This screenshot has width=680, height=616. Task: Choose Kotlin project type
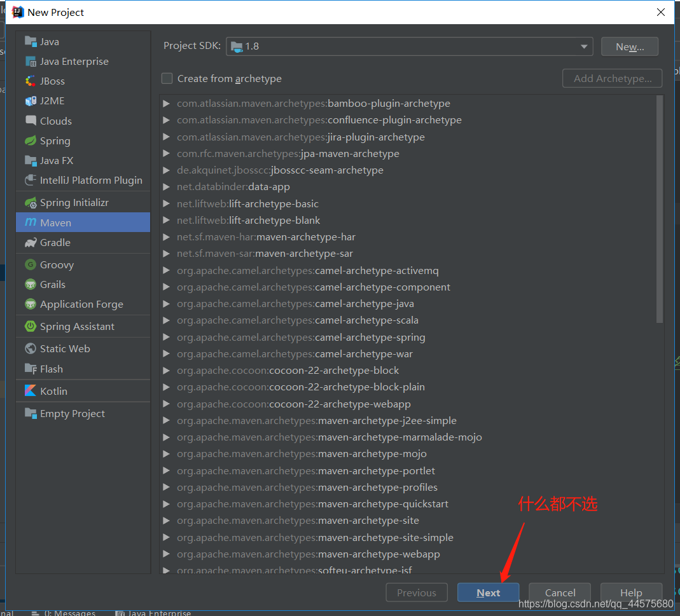[x=83, y=390]
